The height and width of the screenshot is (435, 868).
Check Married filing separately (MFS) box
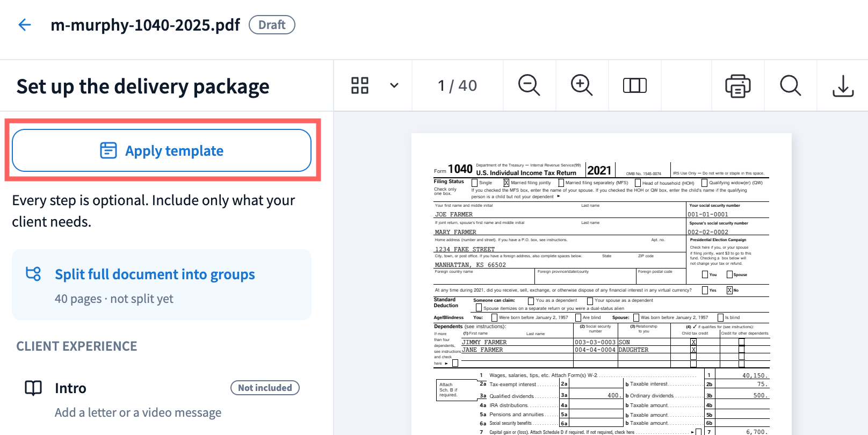point(561,183)
